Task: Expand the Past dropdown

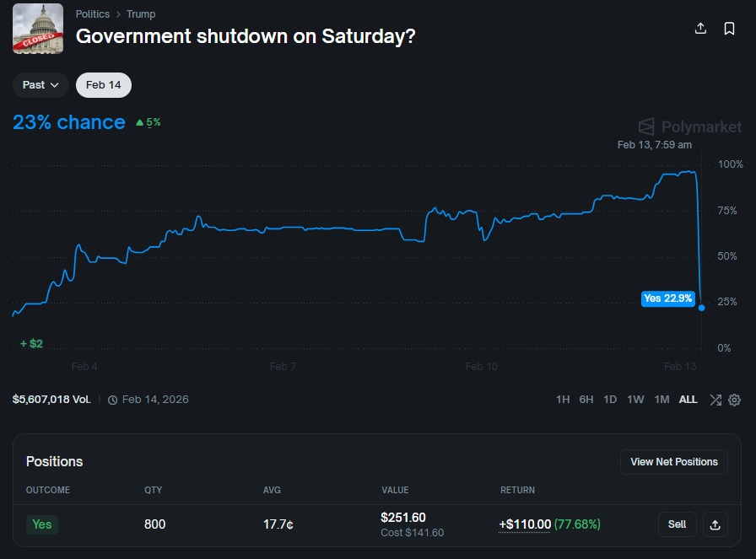Action: point(40,84)
